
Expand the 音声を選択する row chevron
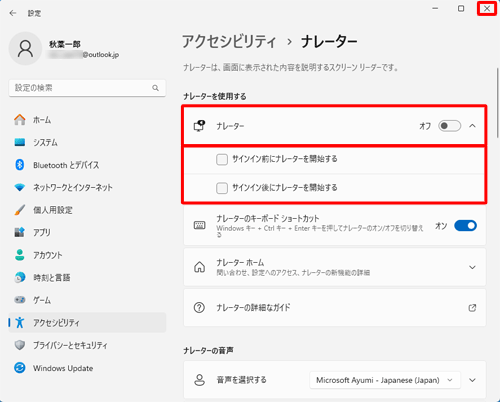pyautogui.click(x=472, y=380)
